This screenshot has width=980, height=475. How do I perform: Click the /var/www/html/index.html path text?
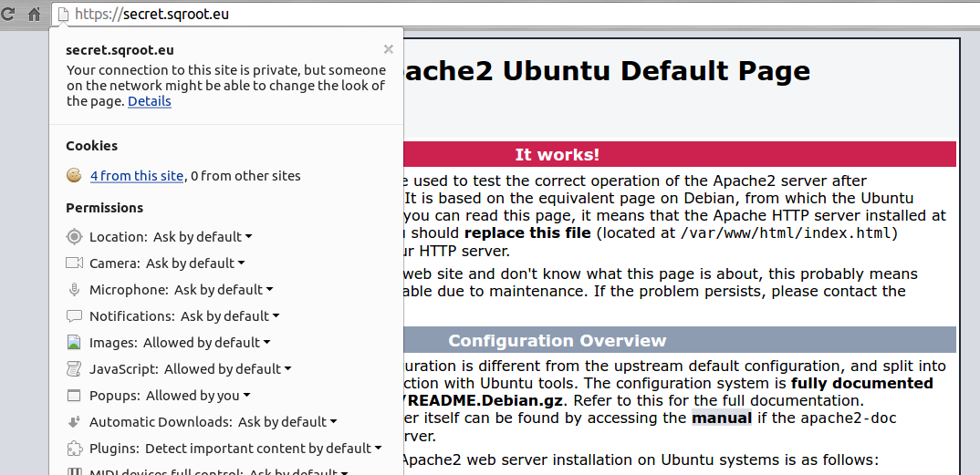click(787, 234)
